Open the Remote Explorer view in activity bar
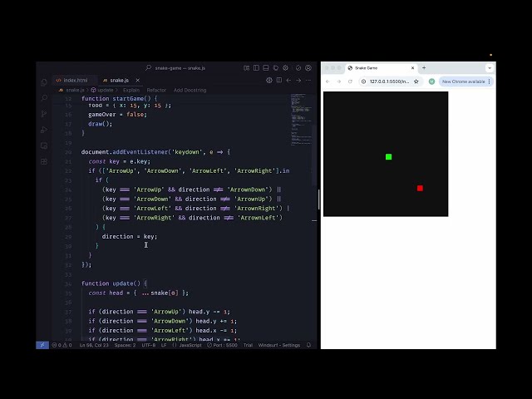This screenshot has height=399, width=532. pyautogui.click(x=44, y=145)
